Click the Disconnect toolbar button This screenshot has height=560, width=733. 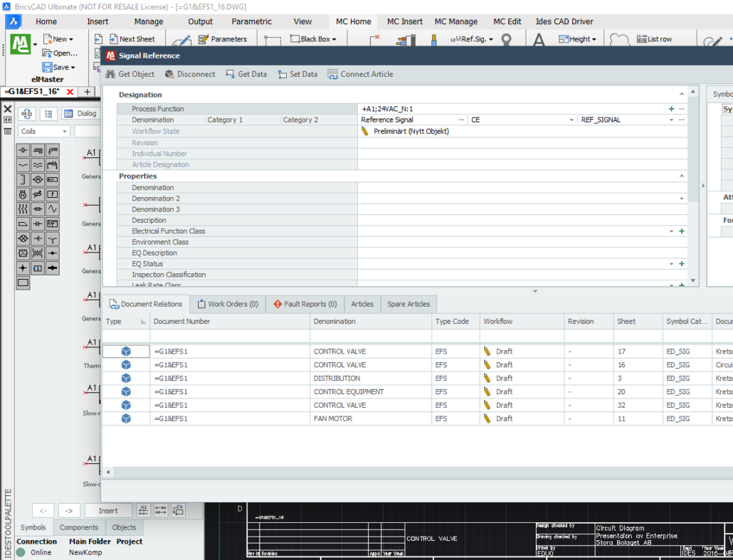pos(190,74)
